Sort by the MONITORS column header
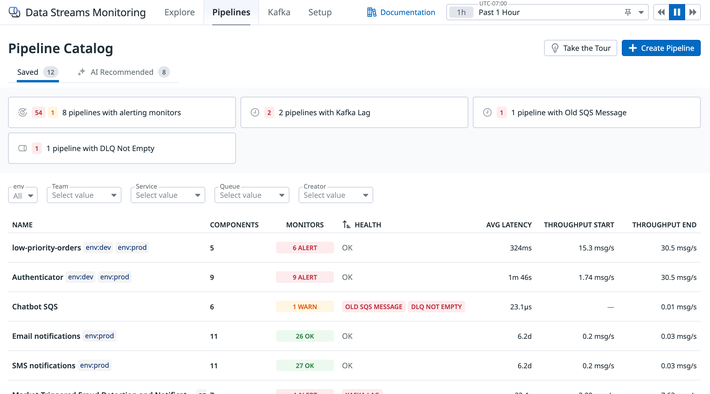This screenshot has height=394, width=710. click(305, 225)
